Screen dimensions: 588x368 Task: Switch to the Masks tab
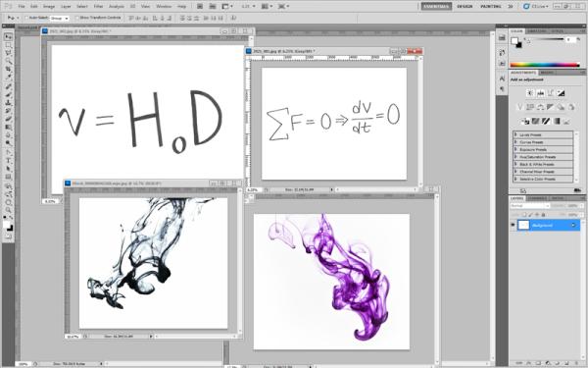pyautogui.click(x=547, y=73)
